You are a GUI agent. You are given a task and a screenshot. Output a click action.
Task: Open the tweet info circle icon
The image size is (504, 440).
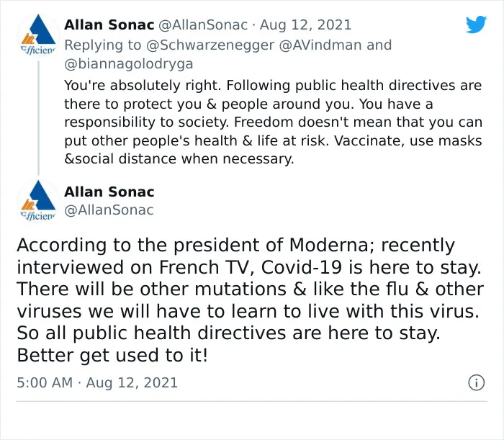pos(477,382)
